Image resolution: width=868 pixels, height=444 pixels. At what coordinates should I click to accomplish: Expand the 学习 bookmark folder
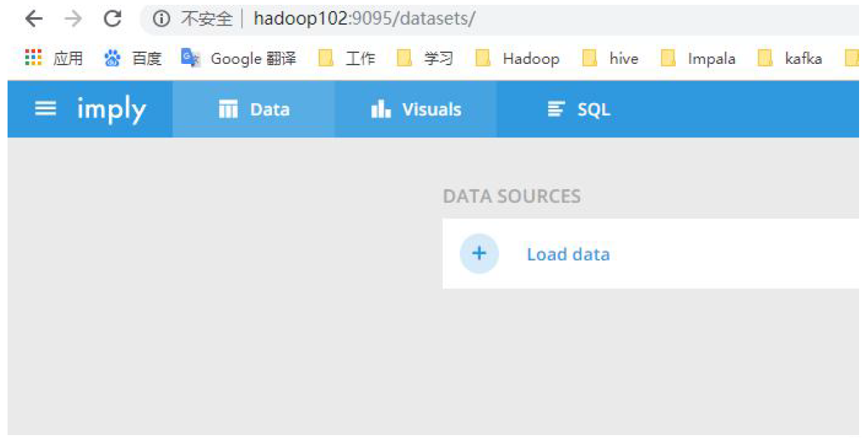[425, 58]
